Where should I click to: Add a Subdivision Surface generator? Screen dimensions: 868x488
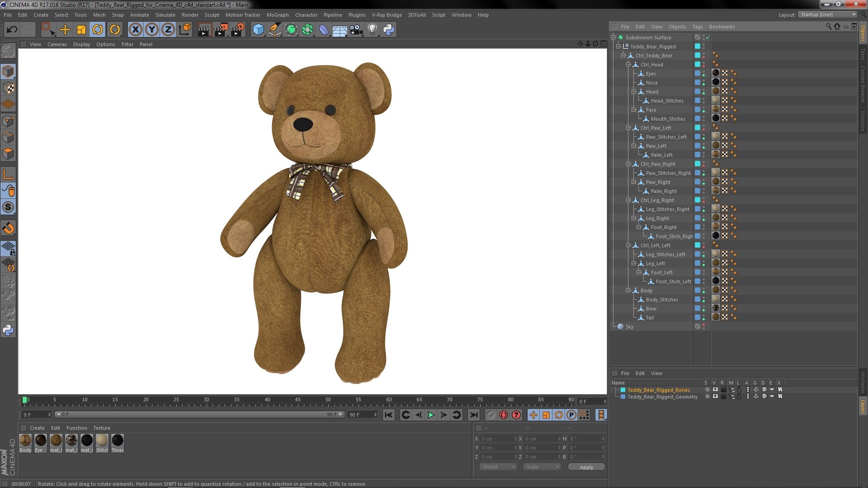(x=291, y=30)
